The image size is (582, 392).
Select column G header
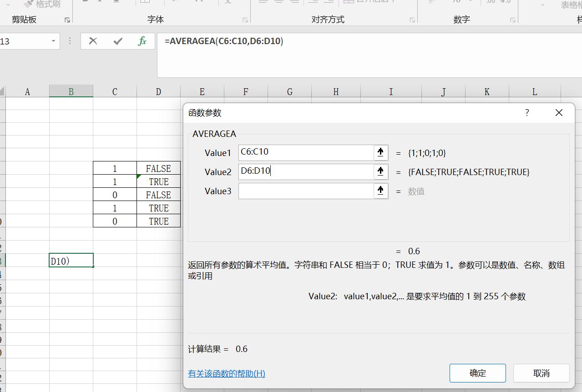[x=289, y=92]
